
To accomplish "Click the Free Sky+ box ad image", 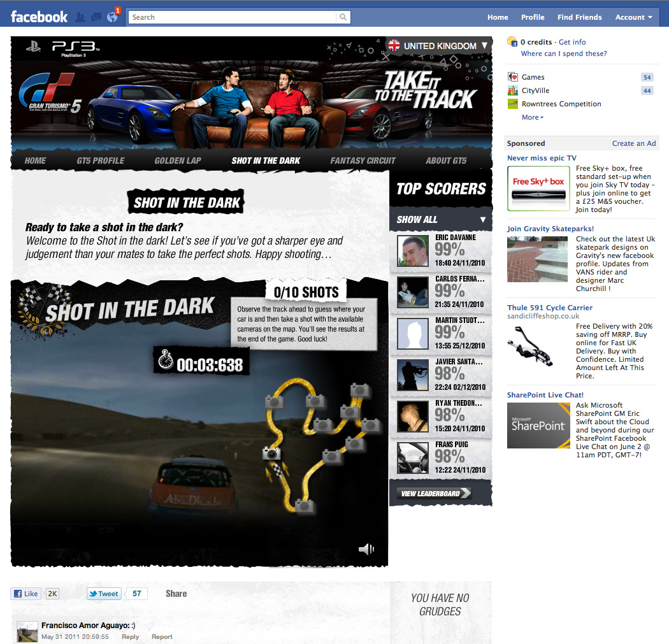I will pyautogui.click(x=538, y=189).
